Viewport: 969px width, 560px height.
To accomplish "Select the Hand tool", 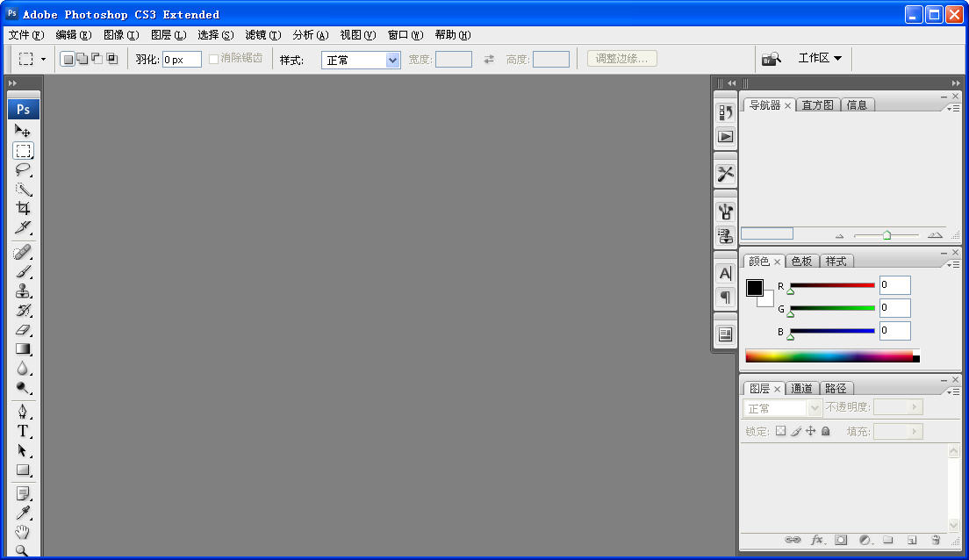I will point(23,532).
